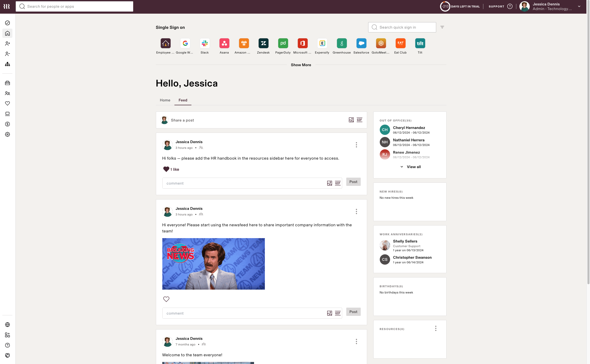Click the Rippling logo in top bar

pos(7,6)
